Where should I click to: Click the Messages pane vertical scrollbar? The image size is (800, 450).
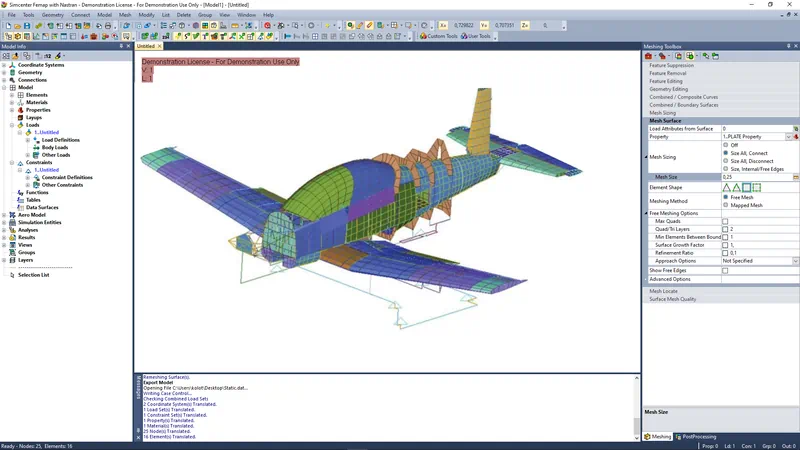637,408
